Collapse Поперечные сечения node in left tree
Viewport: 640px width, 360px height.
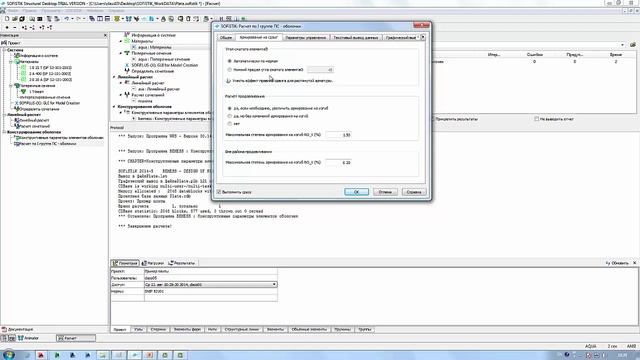point(11,86)
